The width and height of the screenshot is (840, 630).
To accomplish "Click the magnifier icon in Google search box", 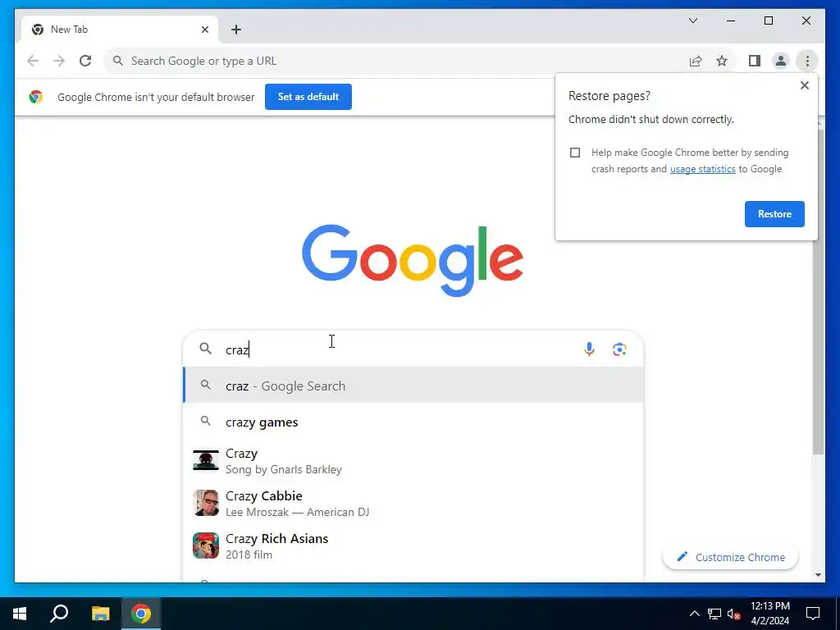I will [205, 349].
